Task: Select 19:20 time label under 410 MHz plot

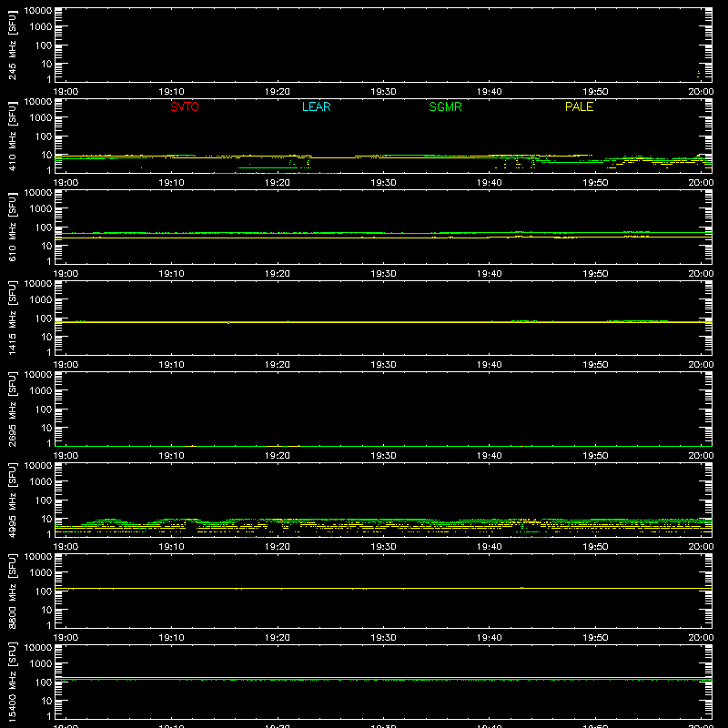Action: click(x=278, y=183)
